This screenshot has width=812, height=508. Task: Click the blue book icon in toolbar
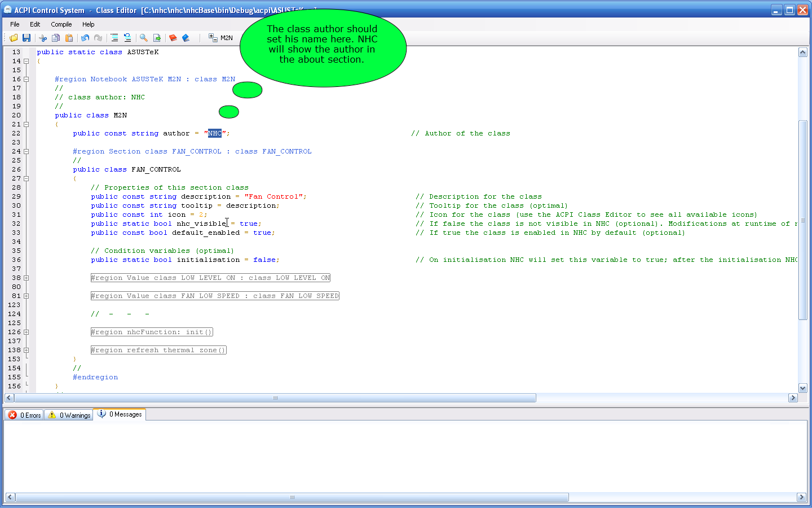(186, 38)
